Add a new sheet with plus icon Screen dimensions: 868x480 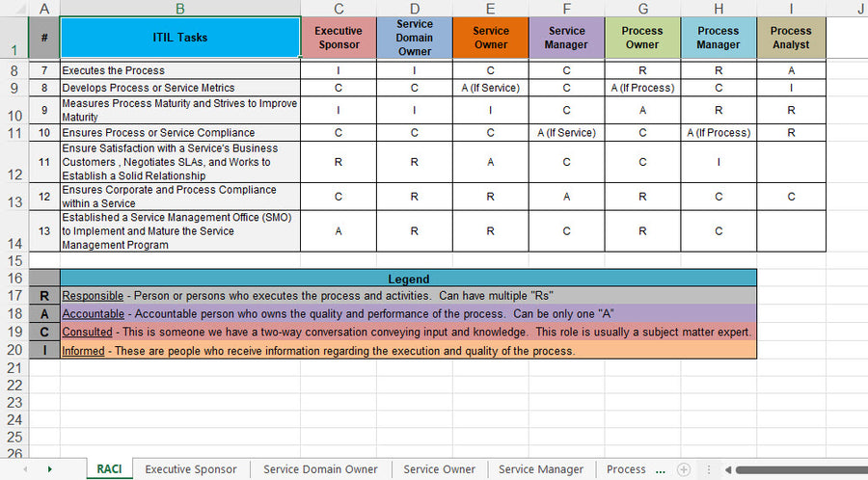click(x=684, y=469)
